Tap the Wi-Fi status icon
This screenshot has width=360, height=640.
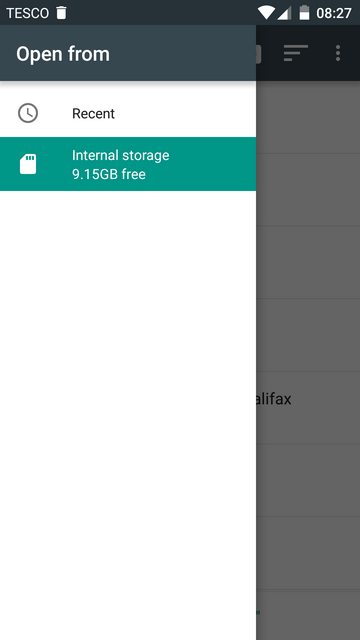266,13
